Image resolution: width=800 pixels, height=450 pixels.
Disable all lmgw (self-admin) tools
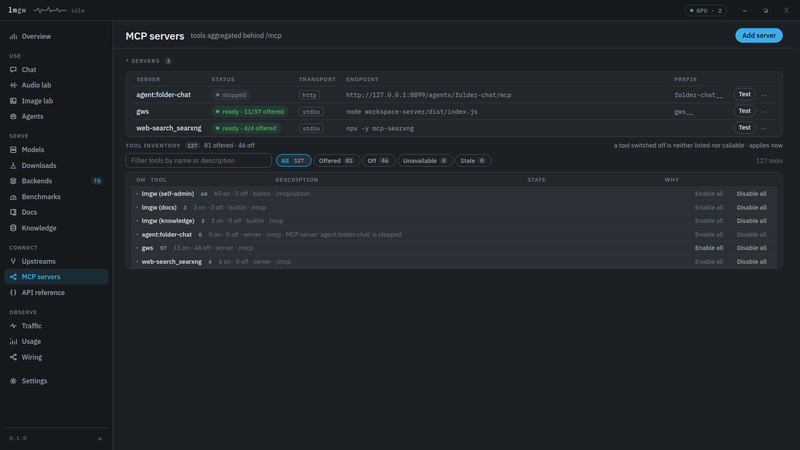click(752, 194)
